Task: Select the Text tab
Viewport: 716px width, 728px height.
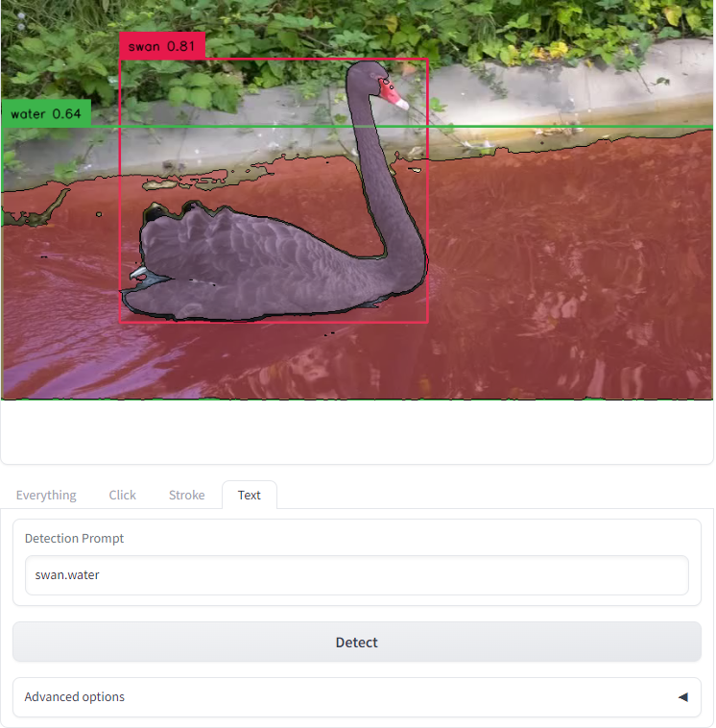Action: (249, 495)
